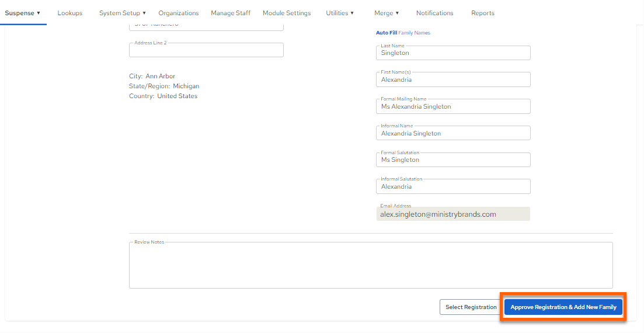Go to the Lookups menu item
Image resolution: width=644 pixels, height=333 pixels.
click(70, 13)
